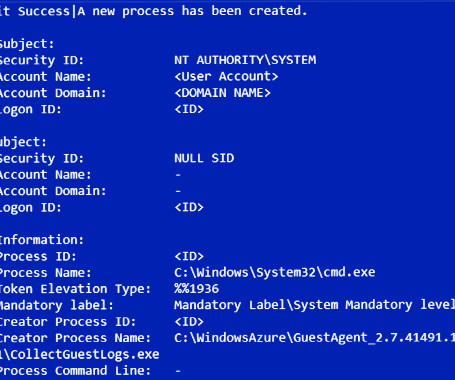This screenshot has width=455, height=380.
Task: Click the Mandatory Label\System Mandatory level text
Action: (314, 305)
